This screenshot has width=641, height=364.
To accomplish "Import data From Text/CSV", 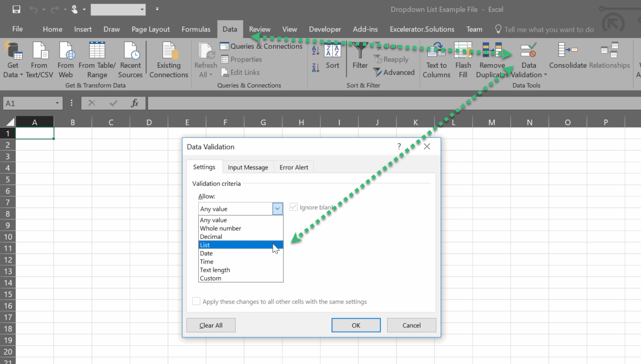I will pos(39,60).
